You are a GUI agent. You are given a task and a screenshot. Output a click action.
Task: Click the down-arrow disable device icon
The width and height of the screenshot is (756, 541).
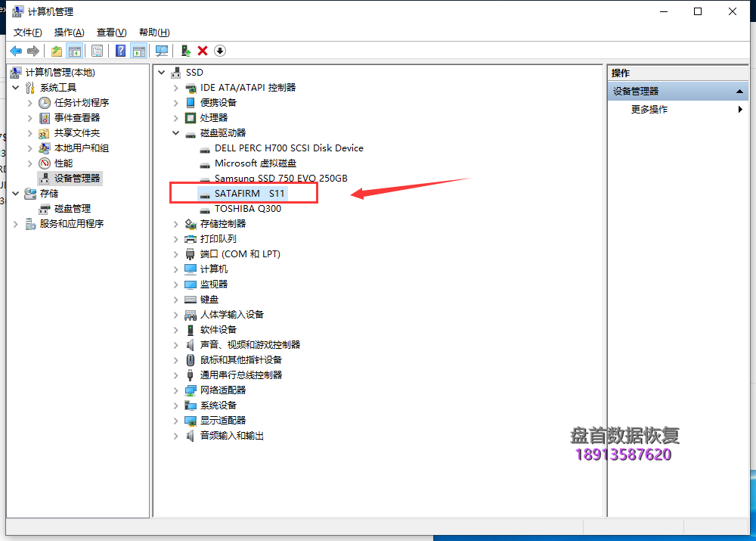(x=220, y=51)
